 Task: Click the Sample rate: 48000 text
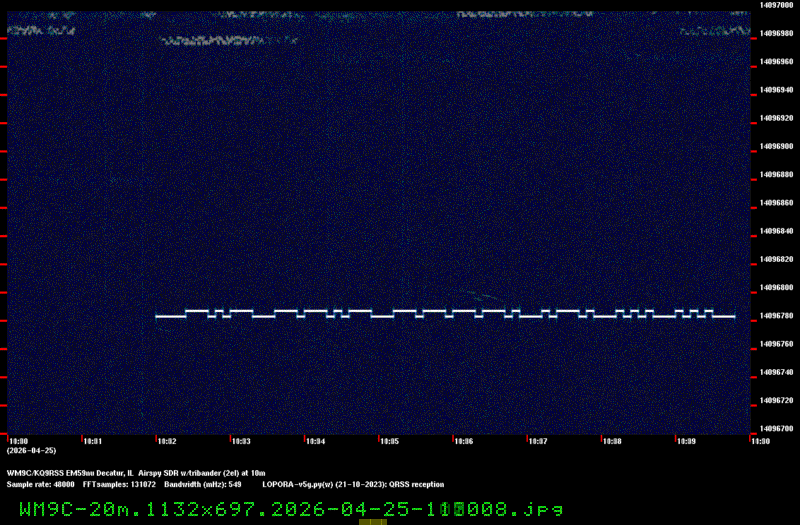[x=41, y=485]
